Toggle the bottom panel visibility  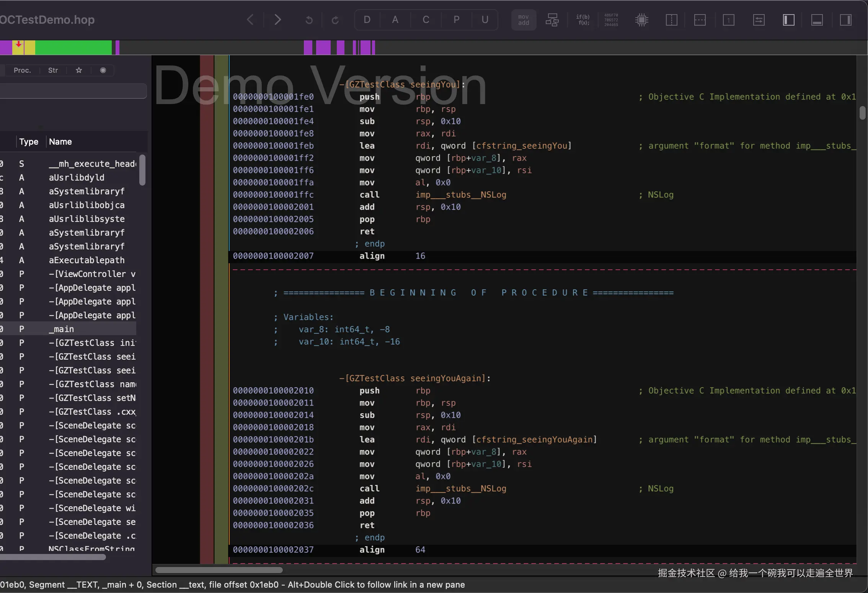(x=817, y=20)
